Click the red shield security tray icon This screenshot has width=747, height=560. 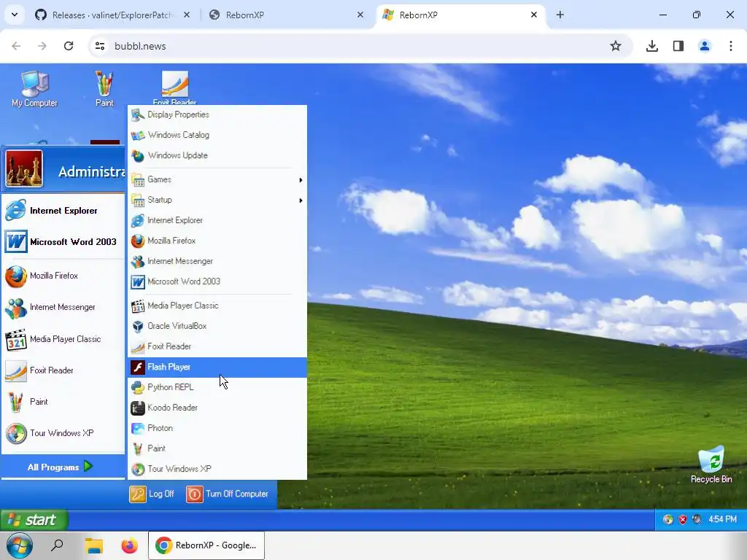(683, 519)
